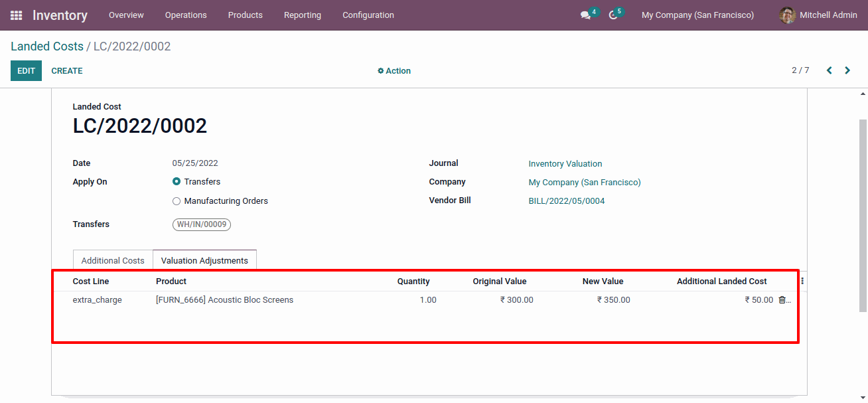Click the EDIT button
Image resolution: width=868 pixels, height=403 pixels.
click(x=26, y=71)
